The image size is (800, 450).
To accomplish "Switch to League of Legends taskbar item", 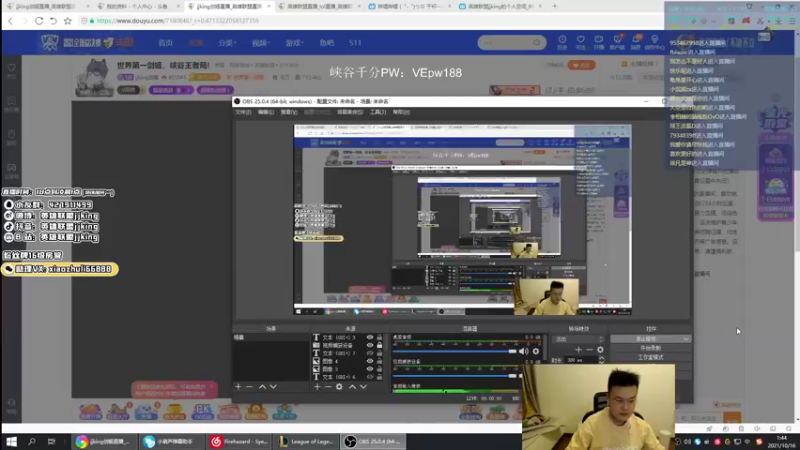I will [306, 442].
